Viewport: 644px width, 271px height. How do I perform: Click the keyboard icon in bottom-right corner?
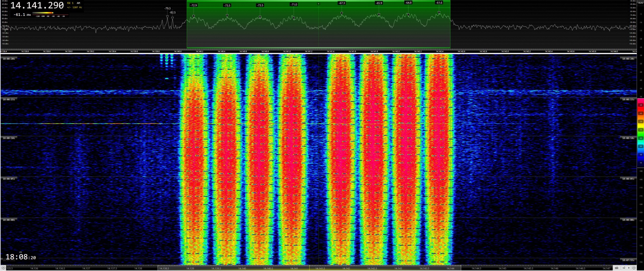617,268
